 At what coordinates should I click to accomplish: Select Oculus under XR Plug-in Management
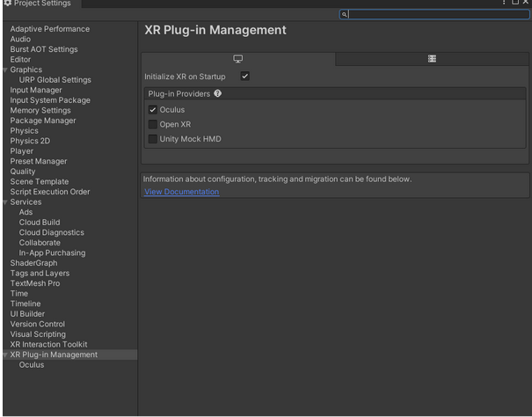(32, 365)
